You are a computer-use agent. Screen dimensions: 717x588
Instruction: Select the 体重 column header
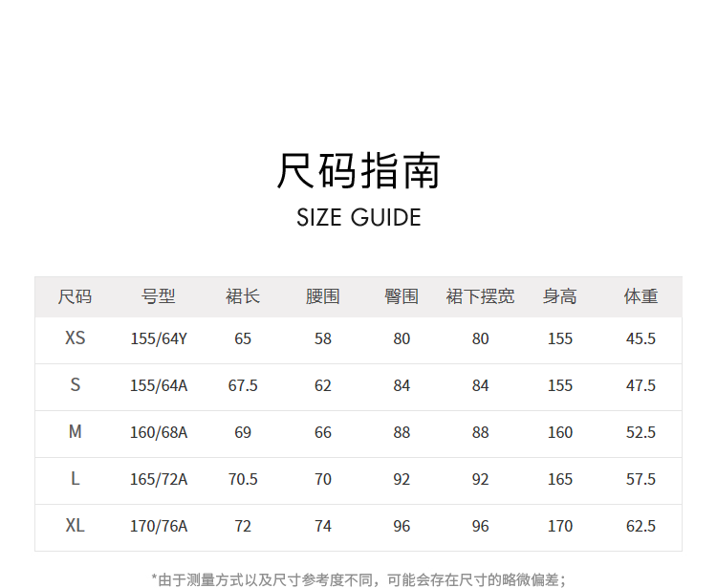coord(641,296)
